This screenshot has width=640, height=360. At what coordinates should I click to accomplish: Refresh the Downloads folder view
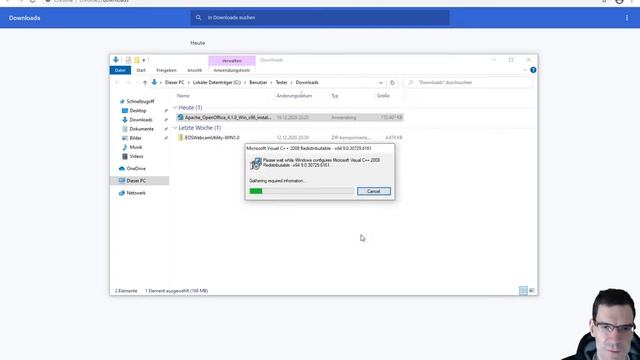[x=392, y=82]
